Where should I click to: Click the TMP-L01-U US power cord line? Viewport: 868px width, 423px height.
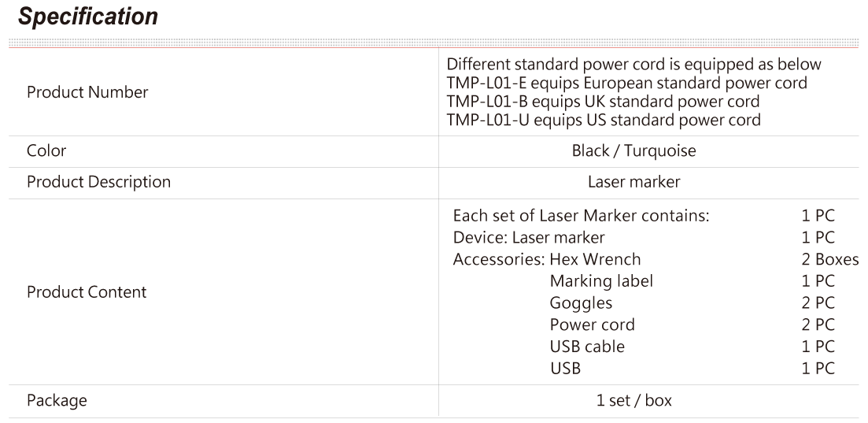604,120
